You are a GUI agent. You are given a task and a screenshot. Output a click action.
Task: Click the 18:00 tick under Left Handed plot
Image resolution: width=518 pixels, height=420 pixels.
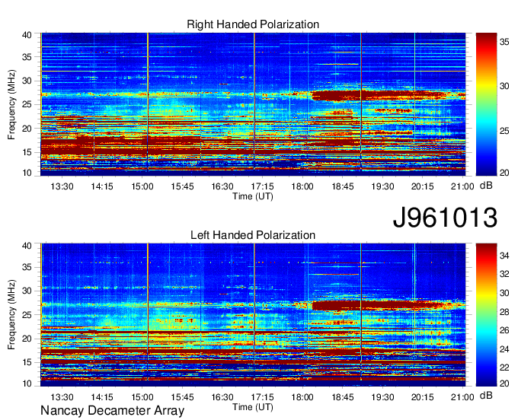click(x=302, y=397)
